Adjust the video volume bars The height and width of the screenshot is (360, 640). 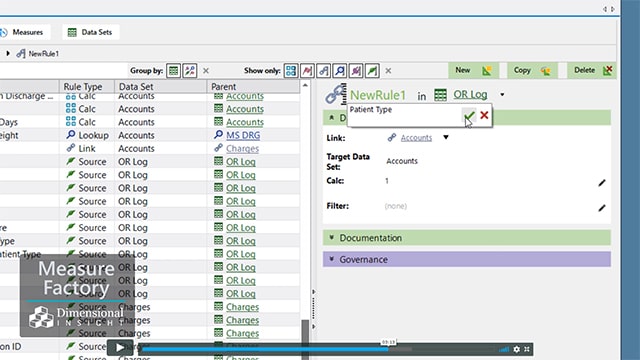(x=504, y=349)
